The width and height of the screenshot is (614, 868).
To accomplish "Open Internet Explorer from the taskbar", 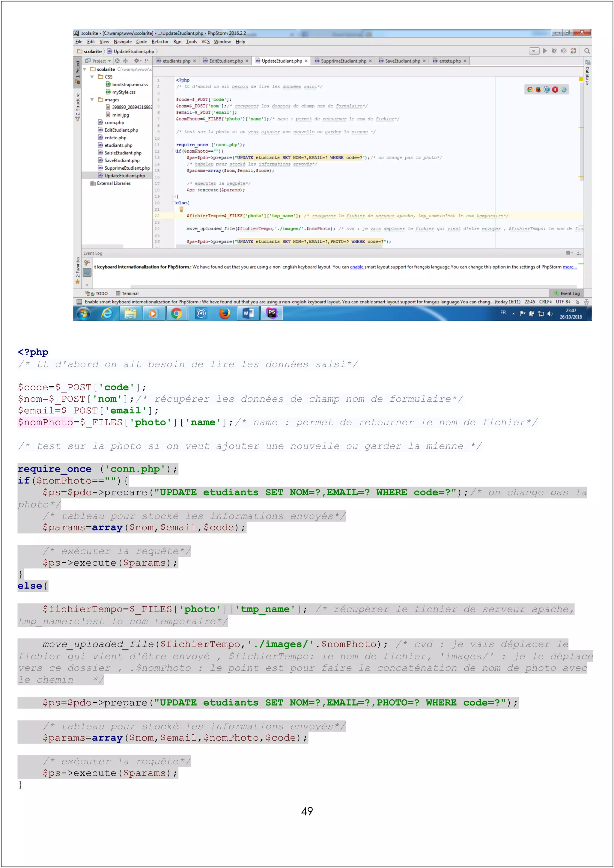I will (107, 314).
